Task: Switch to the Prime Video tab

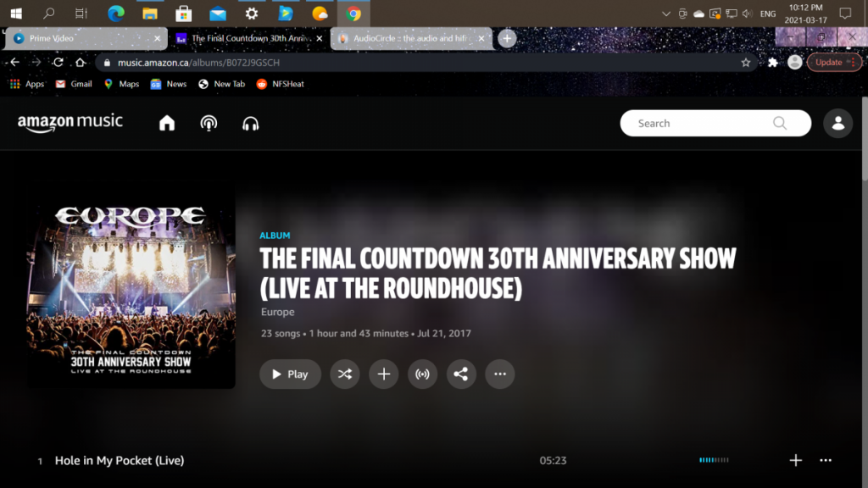Action: point(86,38)
